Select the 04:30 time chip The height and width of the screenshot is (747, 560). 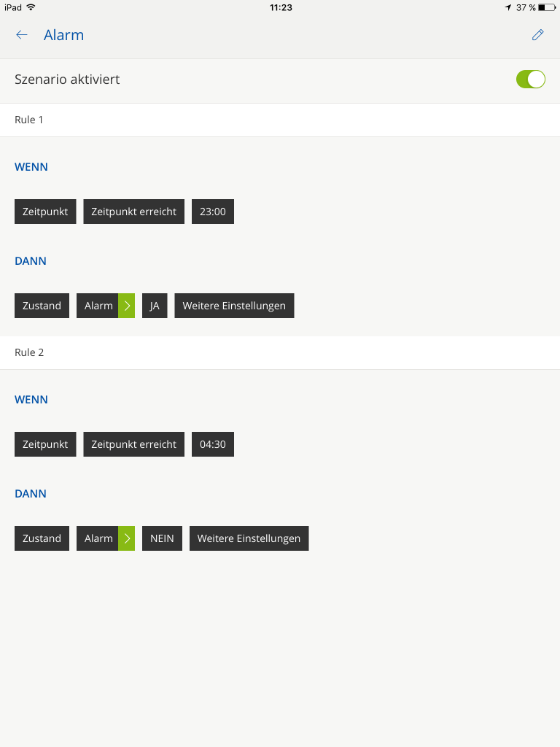[x=213, y=444]
